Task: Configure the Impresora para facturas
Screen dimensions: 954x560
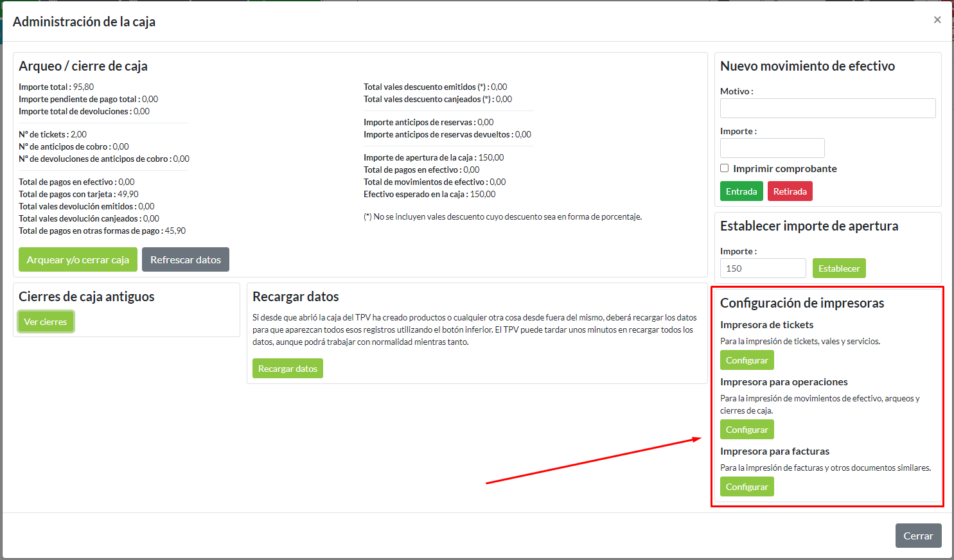Action: coord(746,487)
